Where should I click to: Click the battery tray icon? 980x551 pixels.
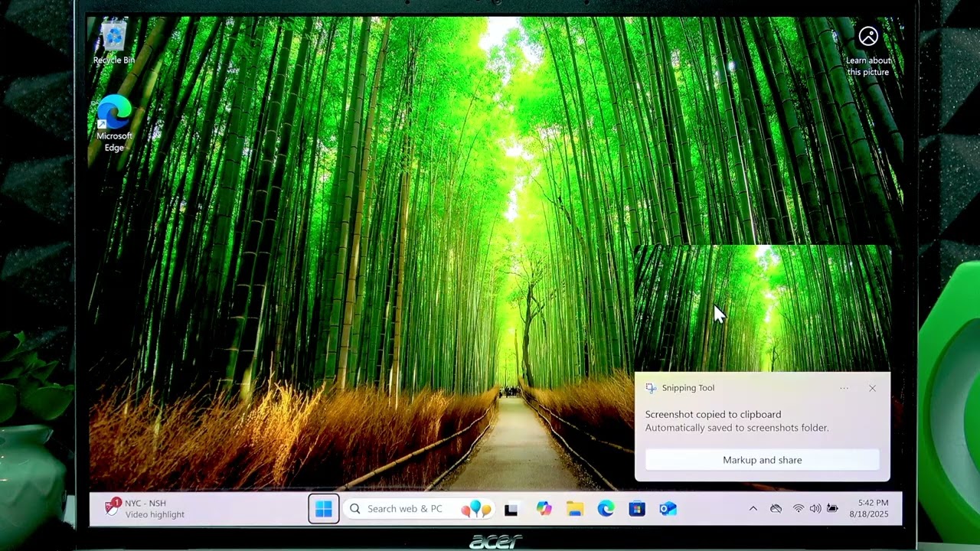tap(832, 509)
